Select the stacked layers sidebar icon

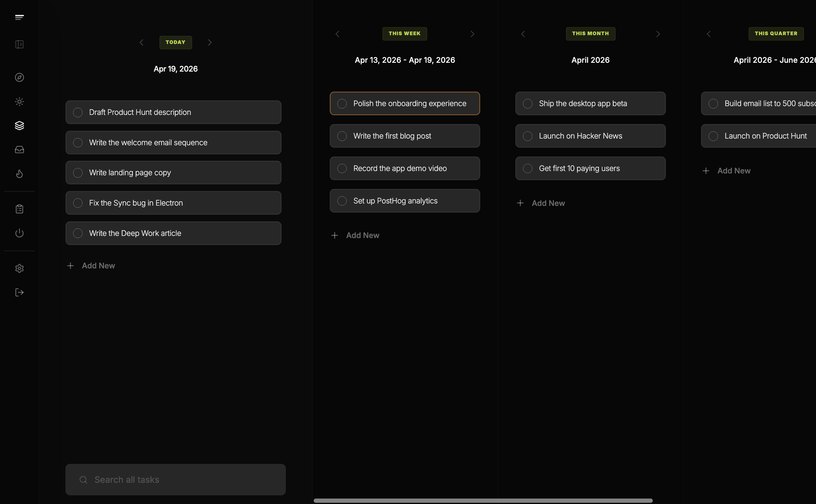click(x=19, y=126)
